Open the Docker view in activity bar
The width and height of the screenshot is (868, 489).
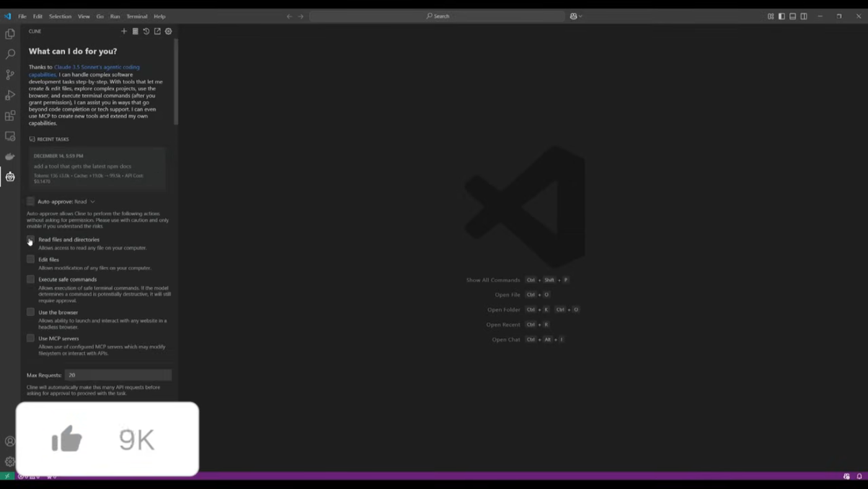click(x=10, y=156)
